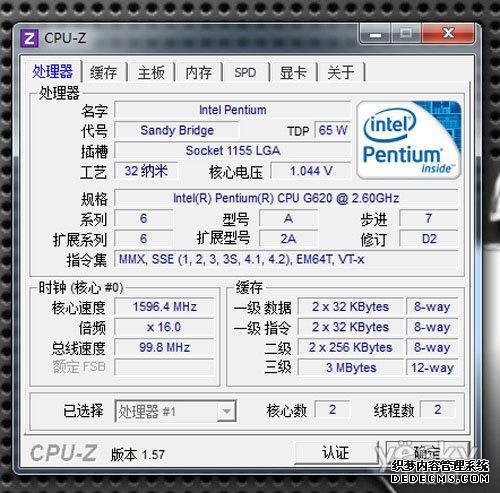
Task: Click the empty 额定 FSB field
Action: pos(164,367)
